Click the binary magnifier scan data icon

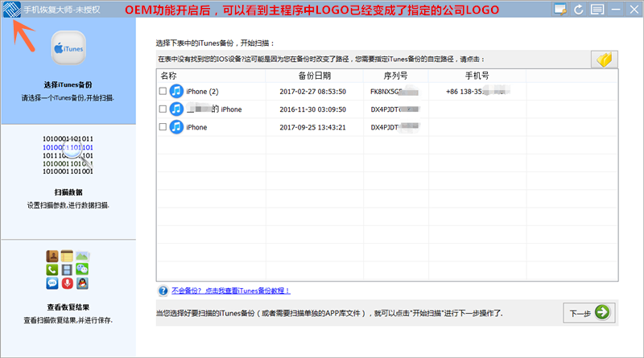(x=68, y=154)
